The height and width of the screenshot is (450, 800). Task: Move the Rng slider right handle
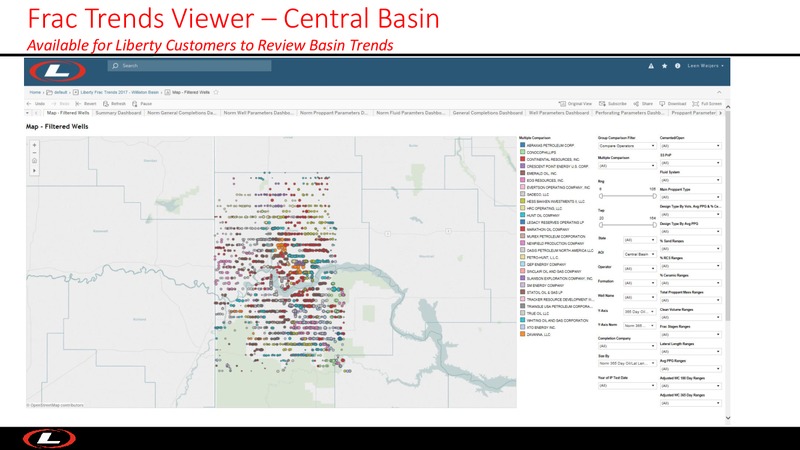(x=655, y=196)
